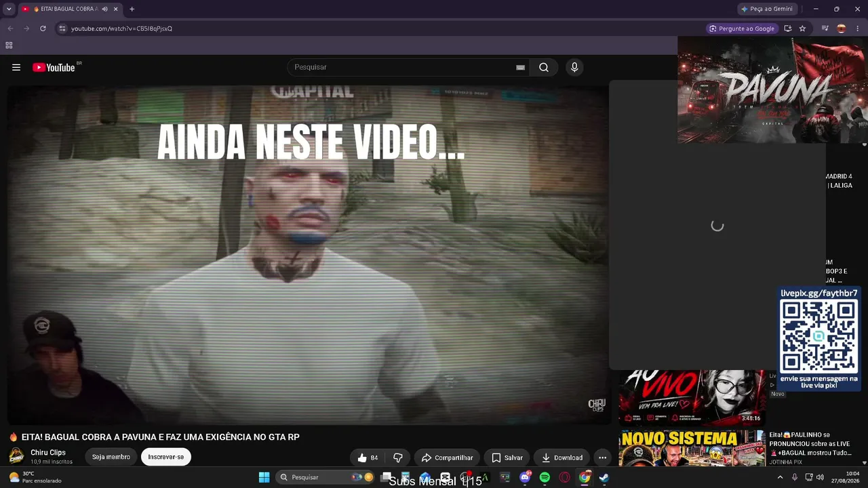Open the NOVO SISTEMA recommended video thumbnail
This screenshot has width=868, height=488.
(692, 448)
